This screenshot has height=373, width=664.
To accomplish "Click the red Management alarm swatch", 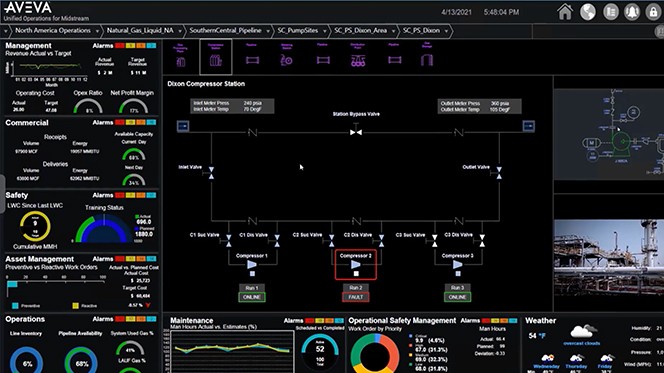I will click(119, 46).
